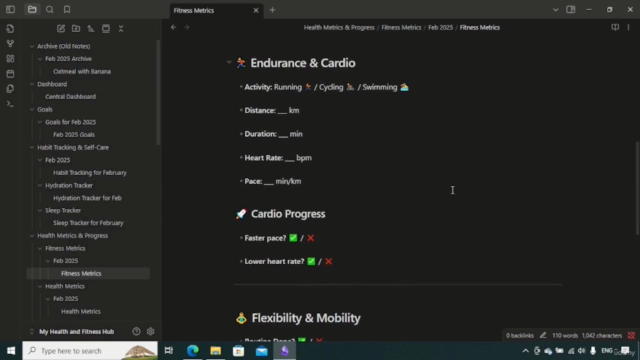Open vault settings gear

pyautogui.click(x=151, y=331)
